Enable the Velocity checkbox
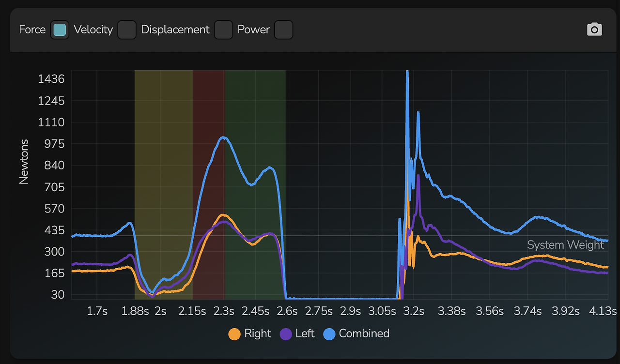 pos(127,30)
